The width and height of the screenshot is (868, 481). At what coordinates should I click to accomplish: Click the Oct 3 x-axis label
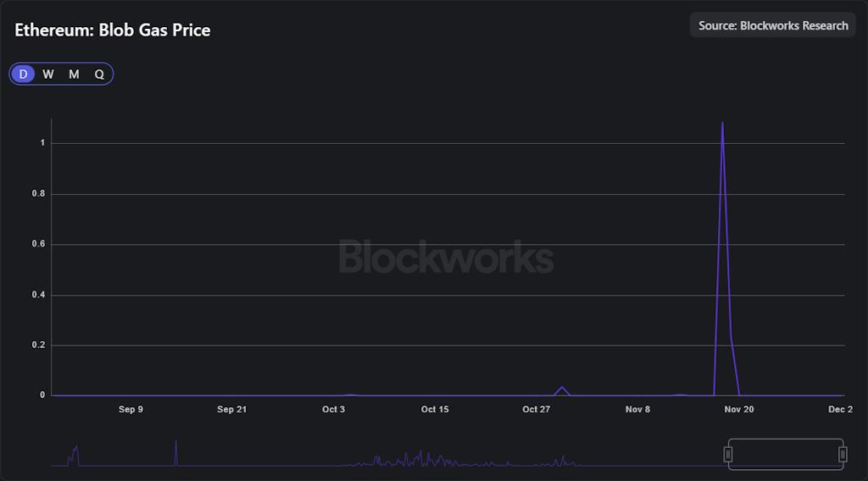(x=334, y=410)
